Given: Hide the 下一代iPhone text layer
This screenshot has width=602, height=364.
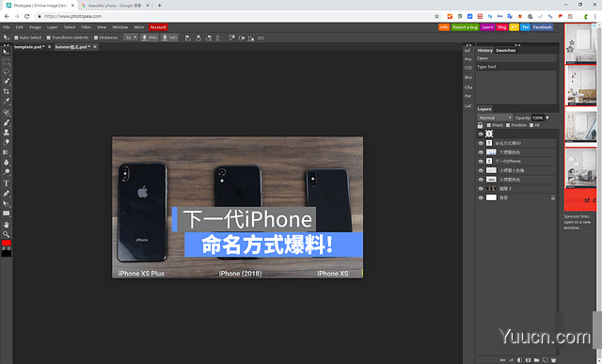Looking at the screenshot, I should click(x=481, y=161).
